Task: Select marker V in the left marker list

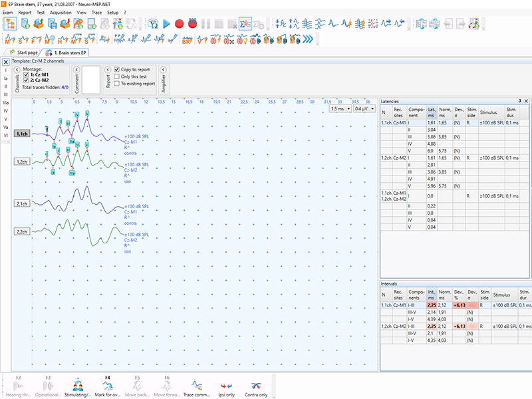Action: [x=6, y=119]
